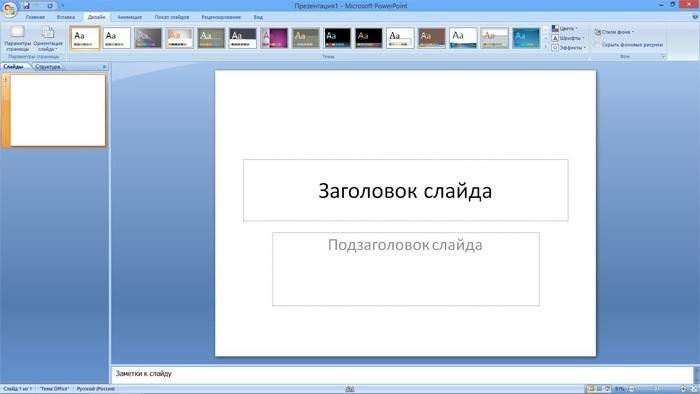The height and width of the screenshot is (394, 700).
Task: Open the Шрифты theme fonts dropdown
Action: [x=568, y=38]
